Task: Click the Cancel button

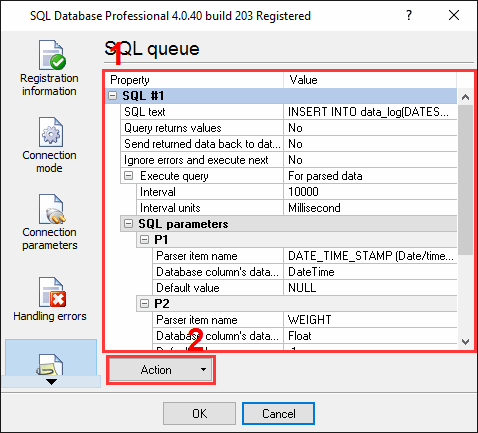Action: (x=278, y=413)
